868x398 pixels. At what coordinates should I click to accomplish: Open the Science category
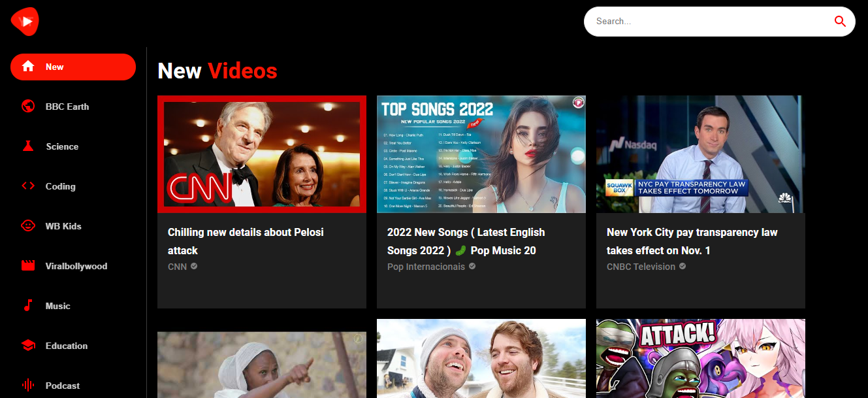coord(73,146)
